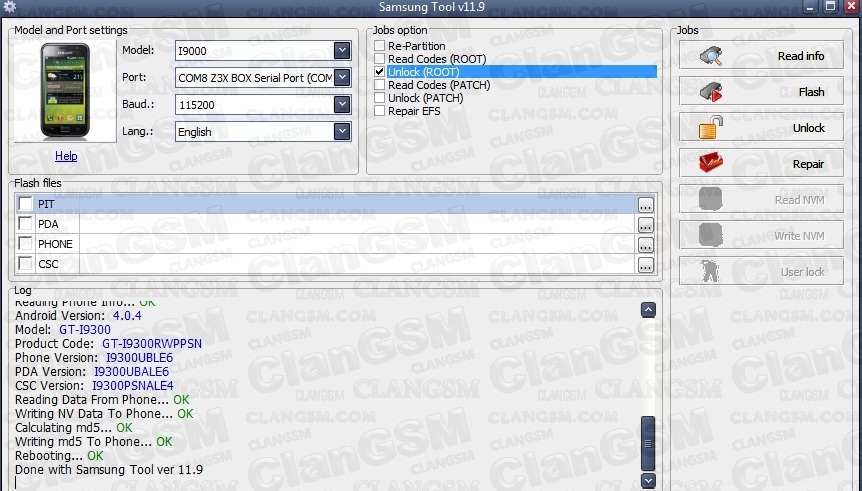This screenshot has width=862, height=491.
Task: Click log value 'I9300UBLE6'
Action: pos(140,357)
